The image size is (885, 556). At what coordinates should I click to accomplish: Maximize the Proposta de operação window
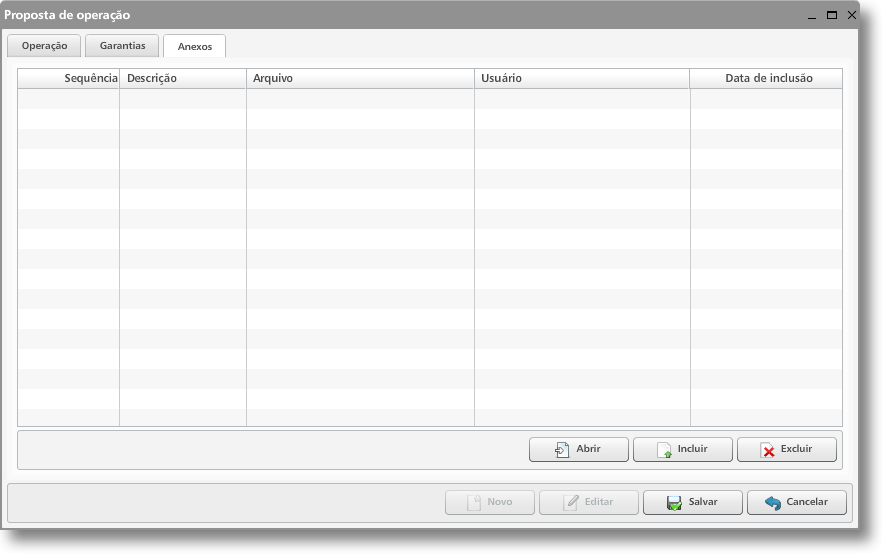832,15
